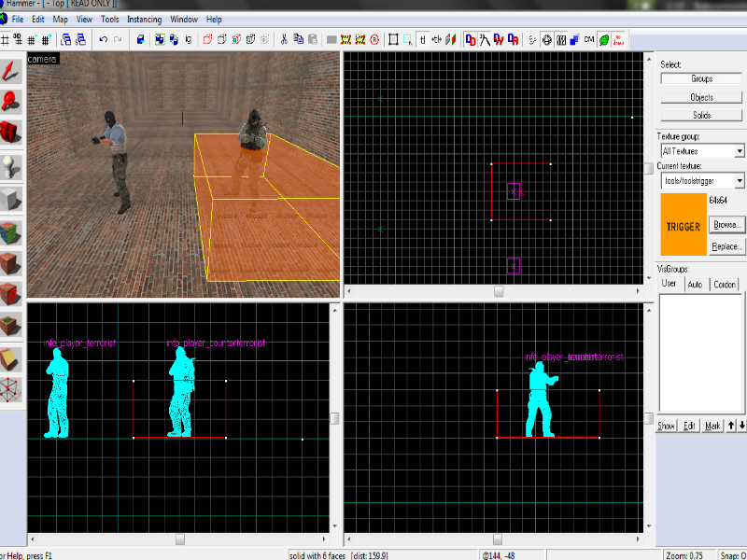Click the 'Zoom: 0.75' status bar text

684,555
